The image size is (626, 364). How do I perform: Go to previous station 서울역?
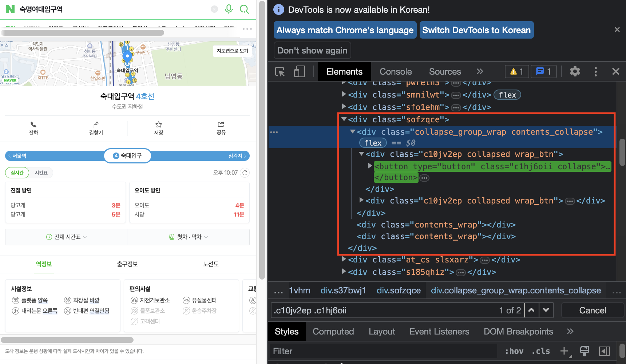coord(17,156)
